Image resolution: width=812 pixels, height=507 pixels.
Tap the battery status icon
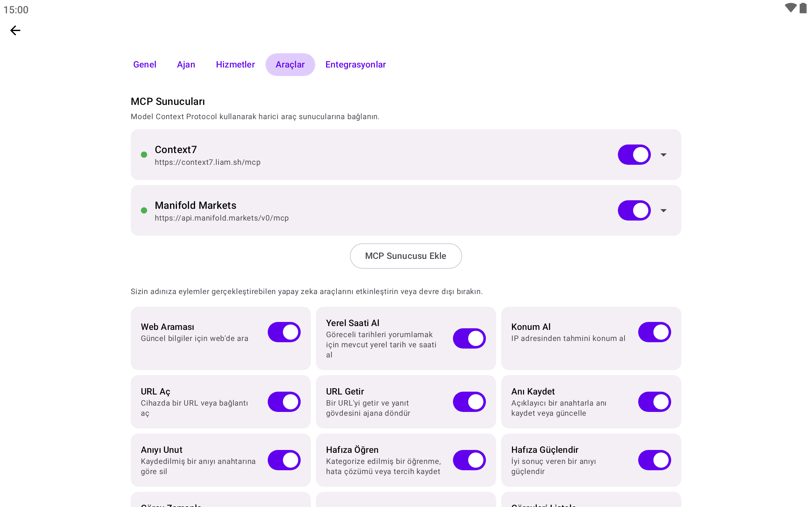click(x=803, y=8)
